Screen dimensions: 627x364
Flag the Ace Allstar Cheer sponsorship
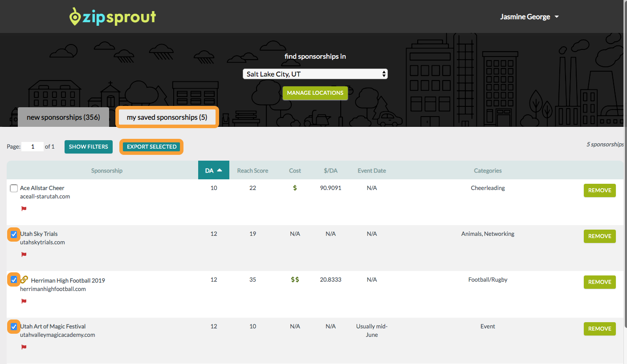click(x=24, y=209)
